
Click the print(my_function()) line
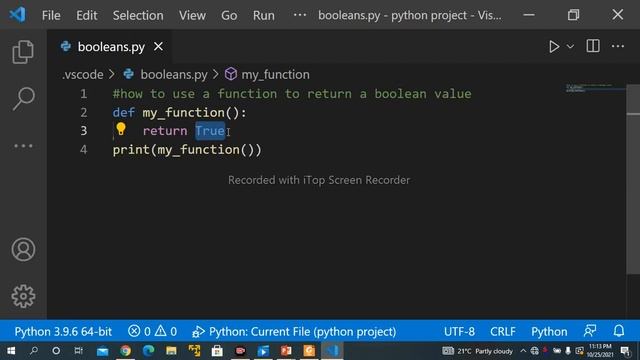click(187, 150)
